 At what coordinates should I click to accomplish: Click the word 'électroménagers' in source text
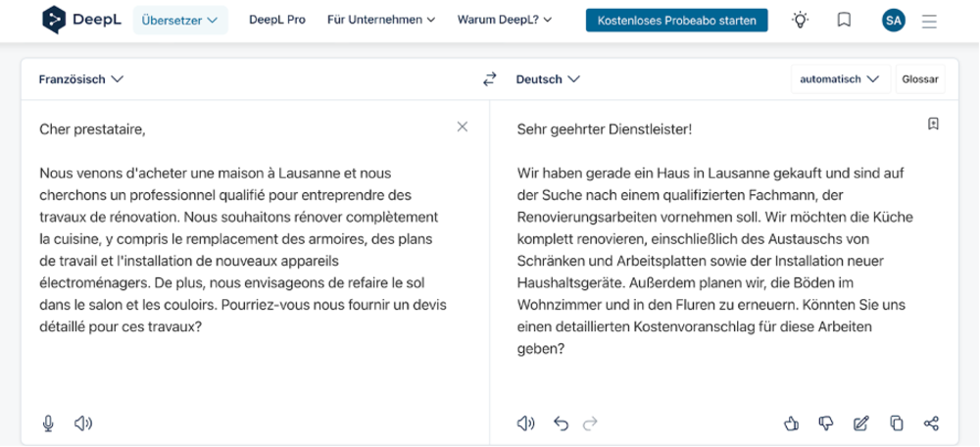[94, 283]
